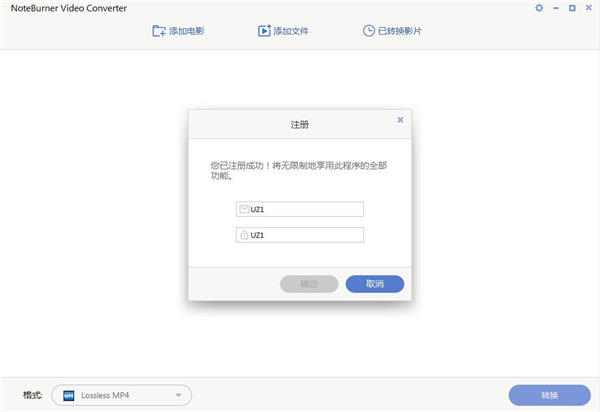Click the greyed 确定 button
This screenshot has height=412, width=600.
tap(309, 284)
